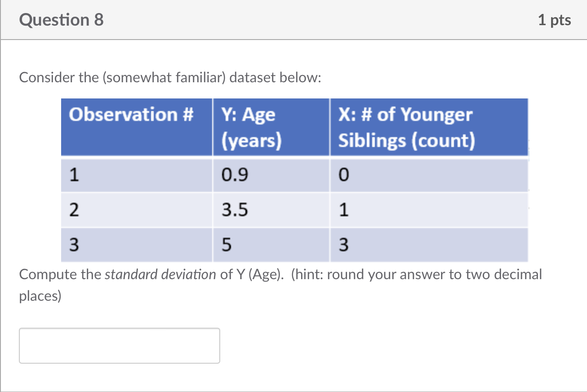Click the data table's blue header row
Screen dimensions: 587x392
point(294,127)
